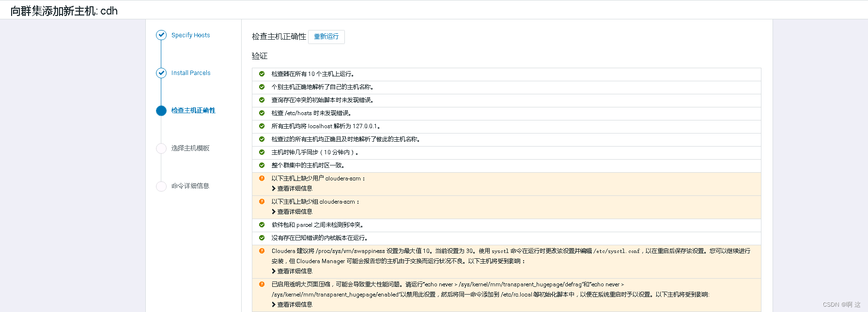Click the 验证 section heading
The height and width of the screenshot is (312, 868).
tap(260, 56)
